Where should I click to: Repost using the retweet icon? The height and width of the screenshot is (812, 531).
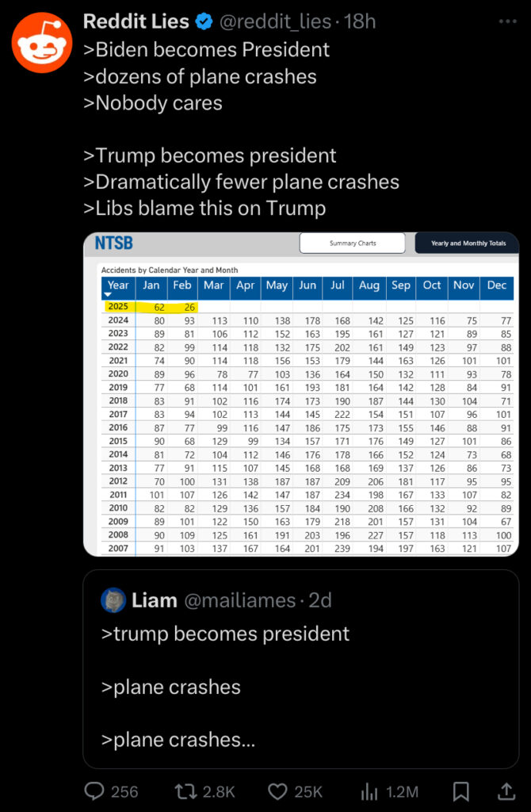(185, 791)
